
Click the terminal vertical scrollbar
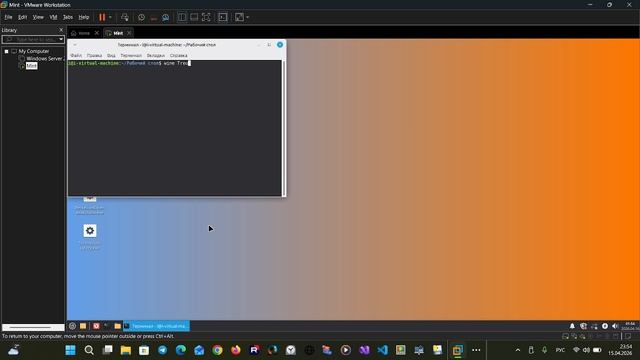click(x=284, y=128)
